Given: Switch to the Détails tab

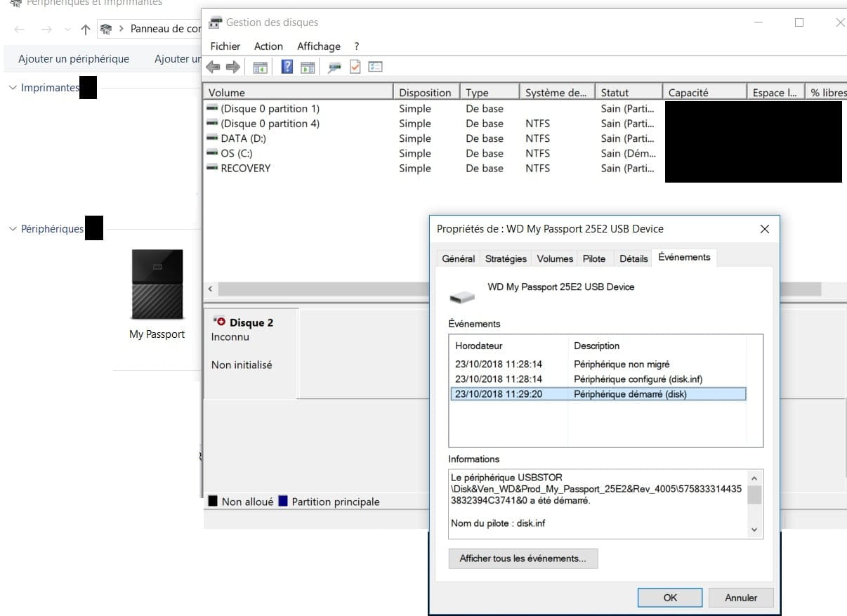Looking at the screenshot, I should tap(633, 258).
